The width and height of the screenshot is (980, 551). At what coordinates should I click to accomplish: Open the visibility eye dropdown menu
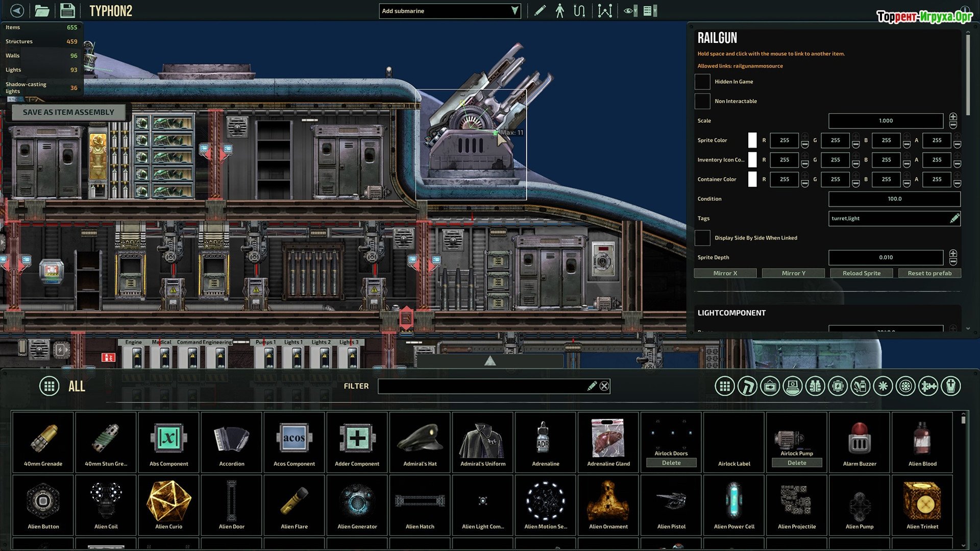(x=630, y=11)
